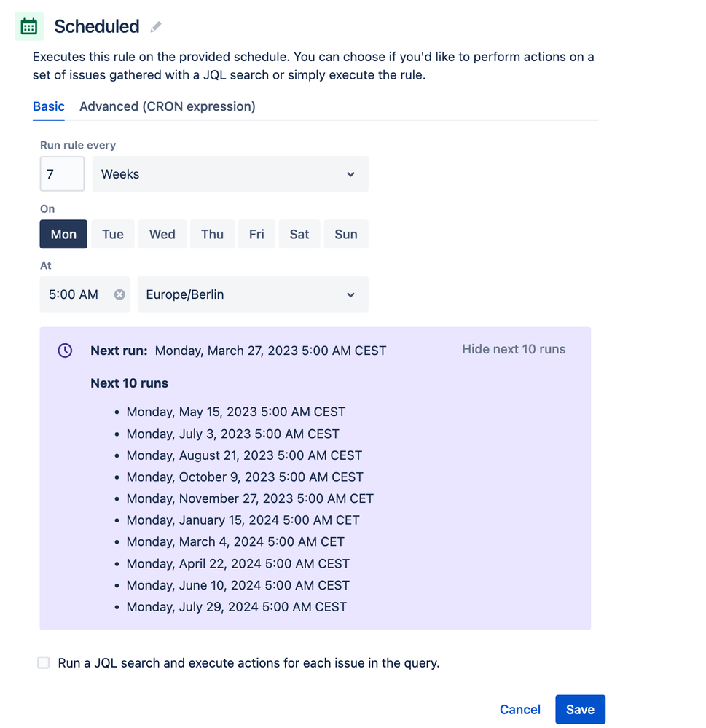Screen dimensions: 706x728
Task: Click the pencil icon to rename the rule
Action: point(155,26)
